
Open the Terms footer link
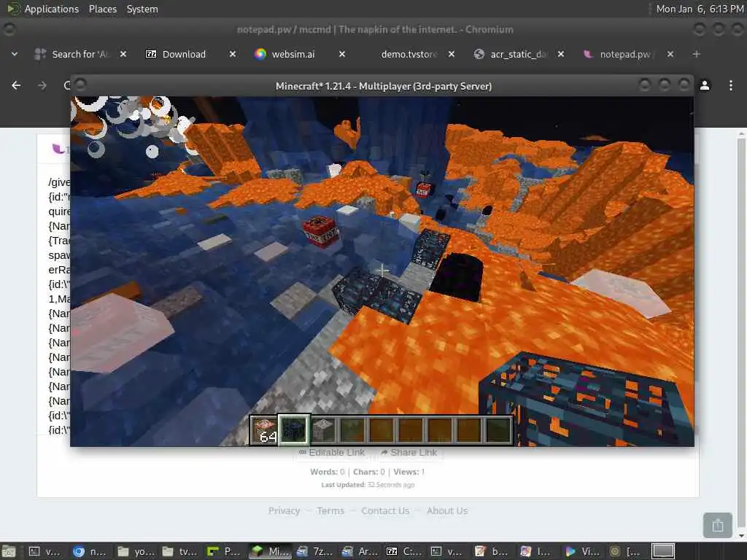[330, 510]
